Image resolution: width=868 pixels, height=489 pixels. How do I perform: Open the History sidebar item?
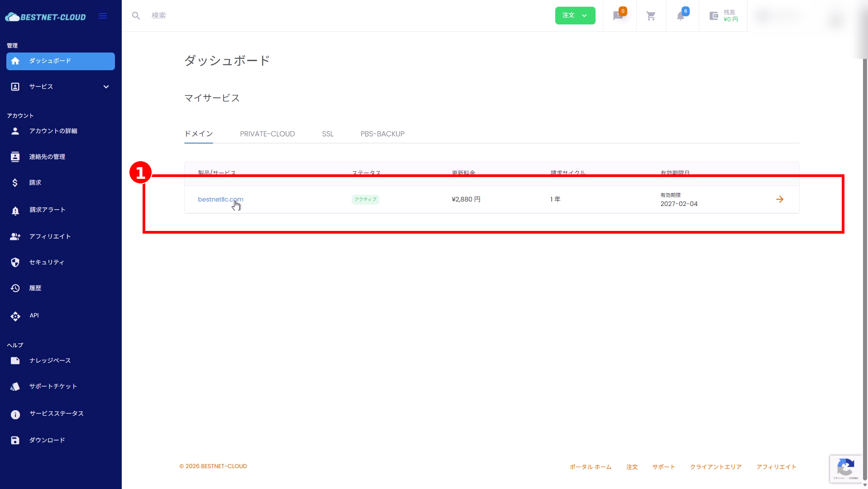point(35,288)
